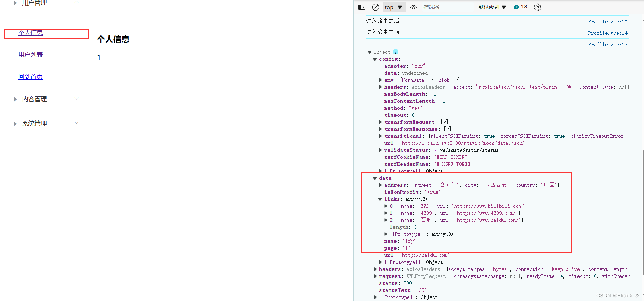Collapse the data node triangle
The width and height of the screenshot is (644, 301).
point(375,178)
